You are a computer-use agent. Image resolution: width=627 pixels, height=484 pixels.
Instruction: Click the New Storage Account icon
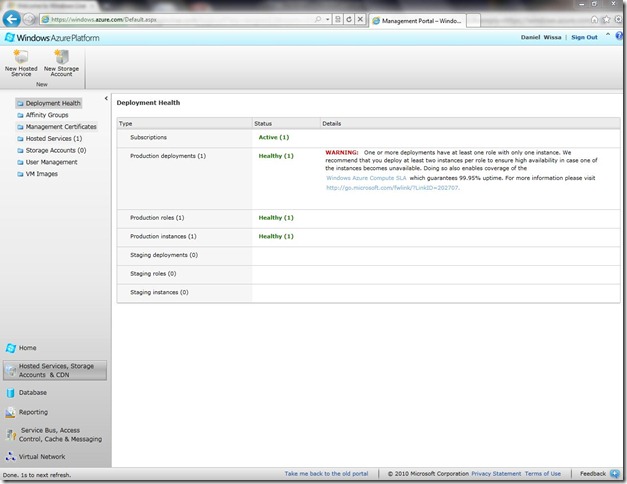point(61,58)
